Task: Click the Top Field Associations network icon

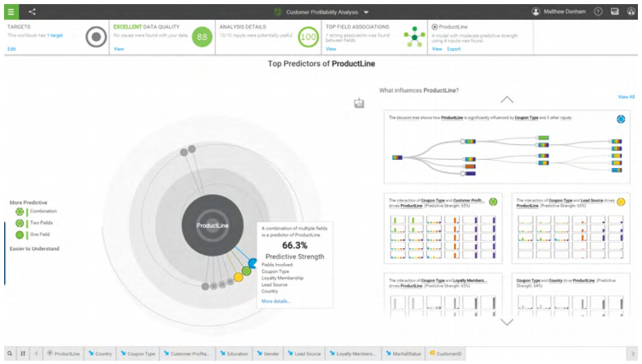Action: pyautogui.click(x=415, y=37)
